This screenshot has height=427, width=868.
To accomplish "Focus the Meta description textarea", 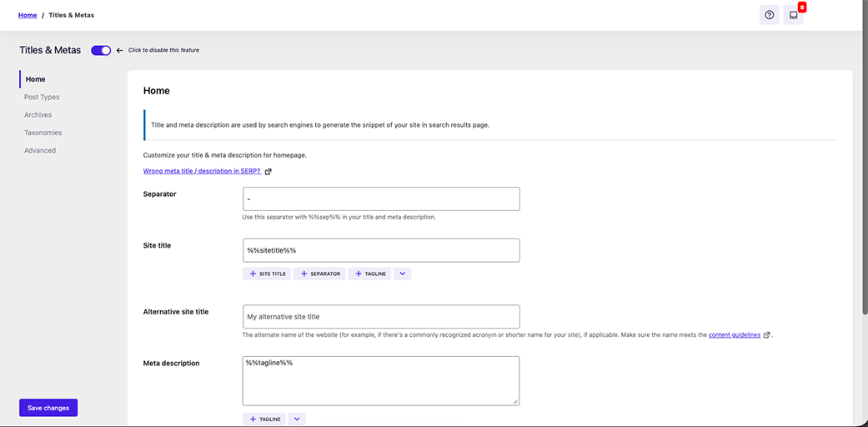I will point(381,381).
